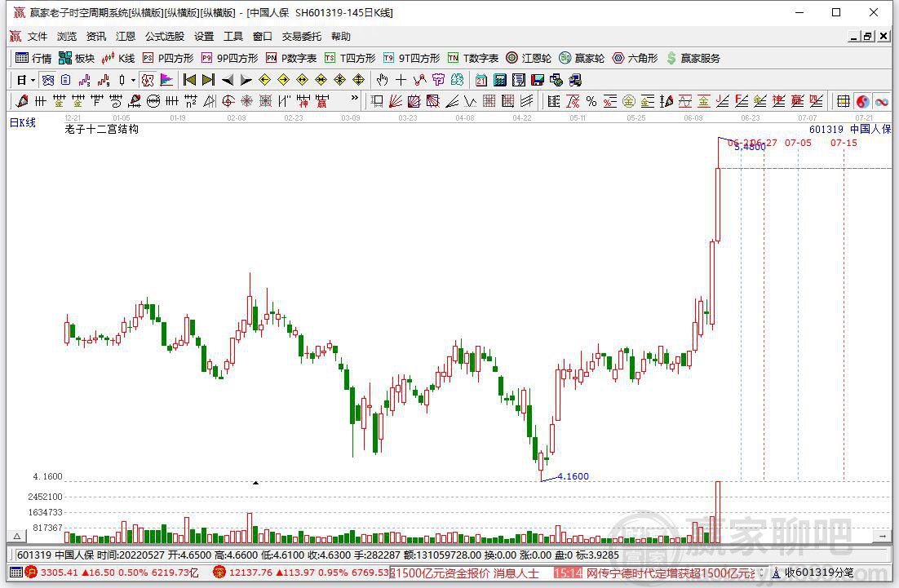Click the colored grid table icon
Viewport: 899px width, 588px height.
(x=844, y=101)
